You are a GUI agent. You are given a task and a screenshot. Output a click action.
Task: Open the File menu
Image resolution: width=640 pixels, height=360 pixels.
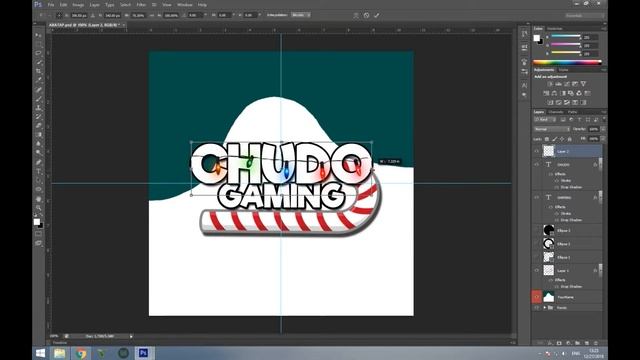51,5
